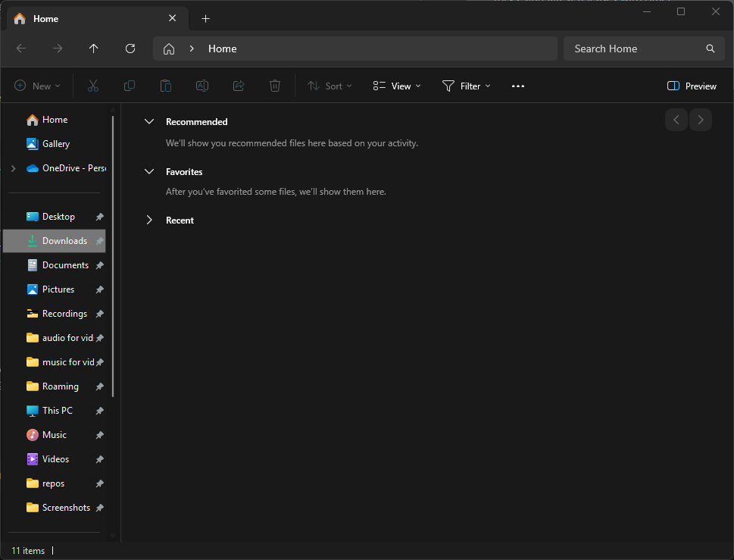734x560 pixels.
Task: Open the Sort dropdown menu
Action: point(330,86)
